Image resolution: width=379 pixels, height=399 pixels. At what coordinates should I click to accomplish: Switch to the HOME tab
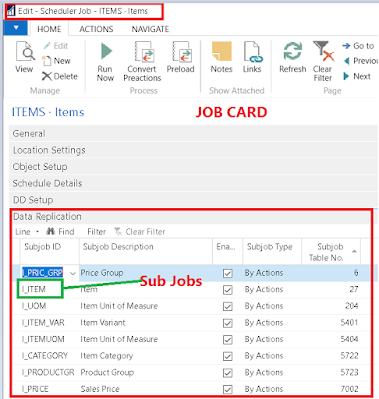pyautogui.click(x=49, y=29)
